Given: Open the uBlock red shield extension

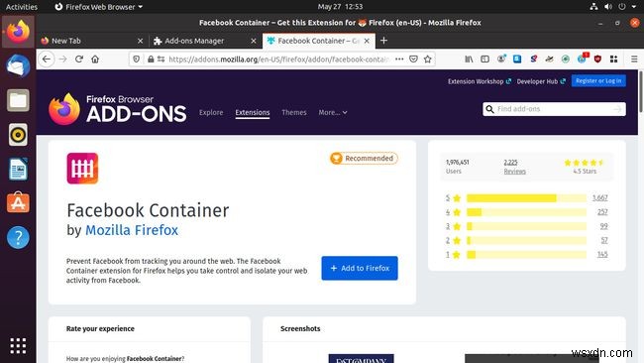Looking at the screenshot, I should tap(597, 60).
